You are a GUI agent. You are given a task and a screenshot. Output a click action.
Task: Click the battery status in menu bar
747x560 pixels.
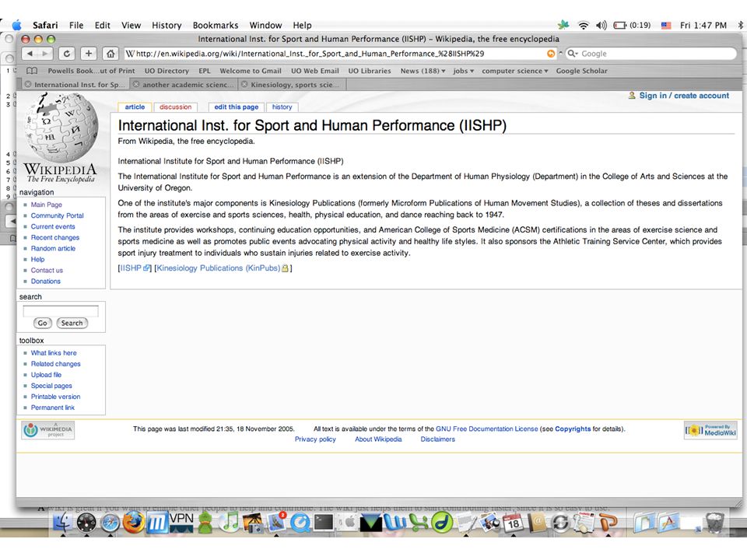(632, 25)
